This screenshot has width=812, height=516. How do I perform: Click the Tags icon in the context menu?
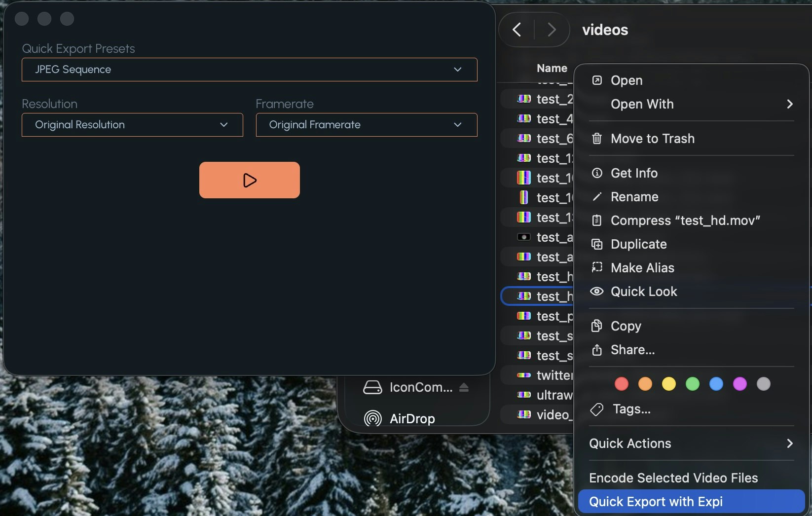click(x=597, y=409)
